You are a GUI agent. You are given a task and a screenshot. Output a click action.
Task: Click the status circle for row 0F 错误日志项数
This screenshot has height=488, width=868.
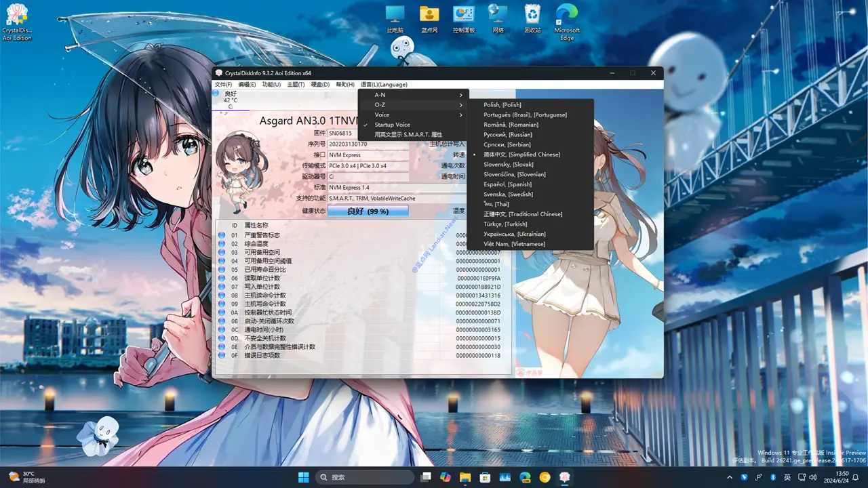pyautogui.click(x=221, y=355)
